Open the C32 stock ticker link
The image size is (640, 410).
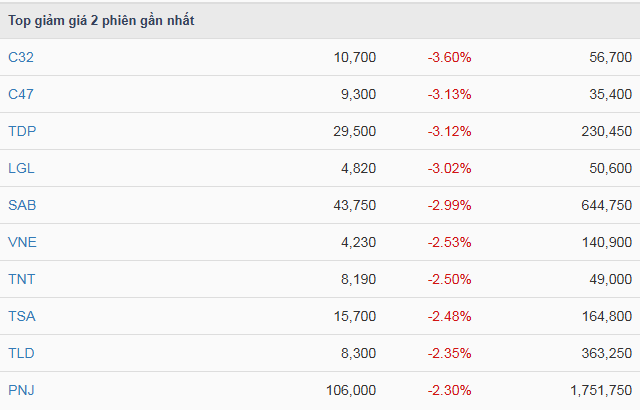click(21, 57)
